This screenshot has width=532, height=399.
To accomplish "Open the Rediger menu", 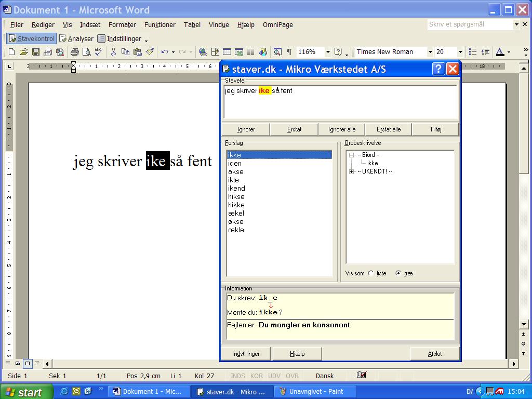I will [x=43, y=25].
